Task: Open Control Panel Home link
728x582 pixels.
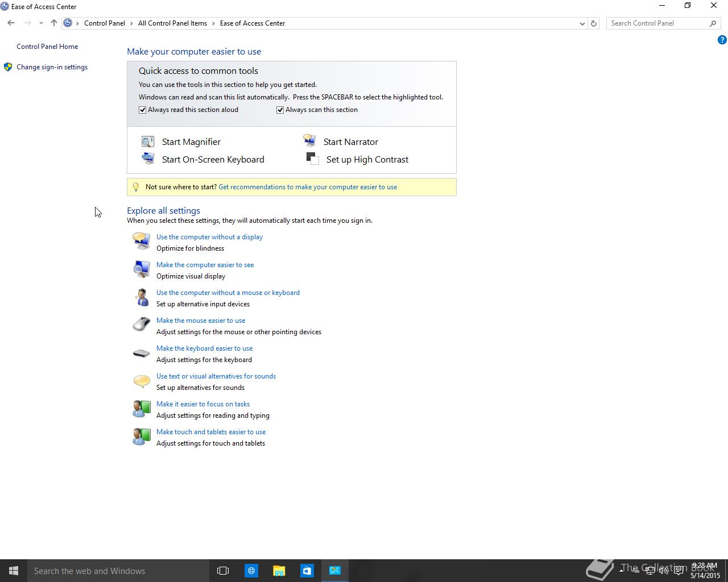Action: click(47, 47)
